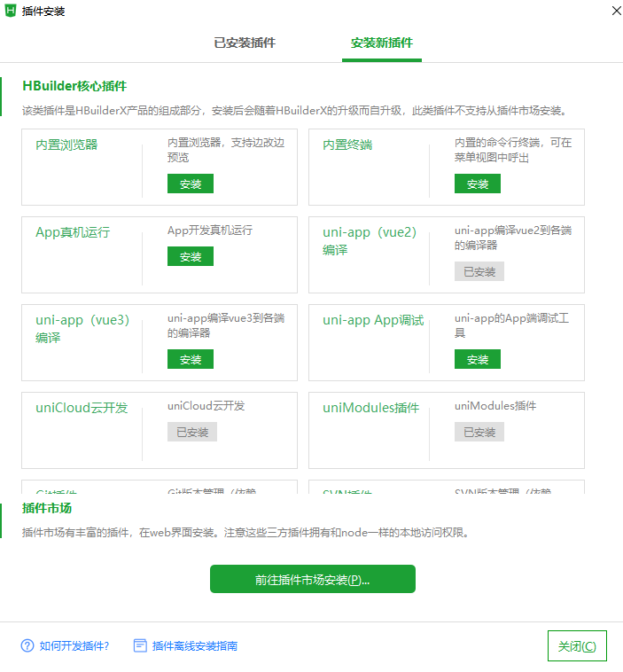Install the 内置终端 plugin
The width and height of the screenshot is (623, 672).
coord(478,184)
